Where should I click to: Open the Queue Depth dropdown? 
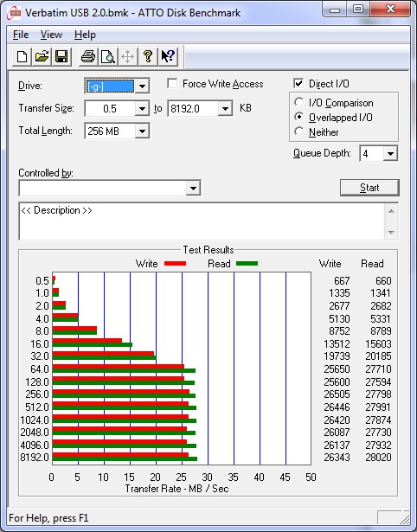(x=390, y=154)
